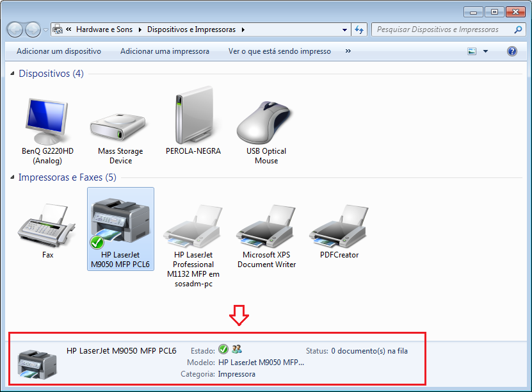
Task: Open the address bar history dropdown
Action: 344,30
